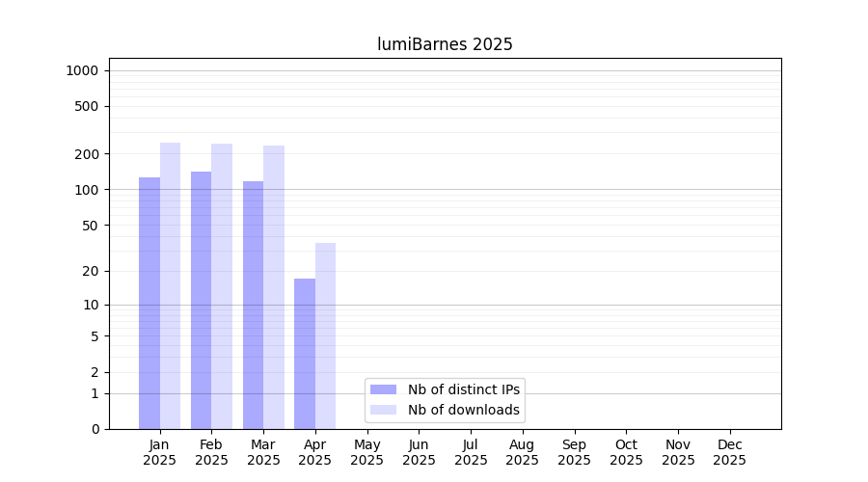
Task: Click the 'Jan 2025' x-axis label
Action: [x=159, y=452]
